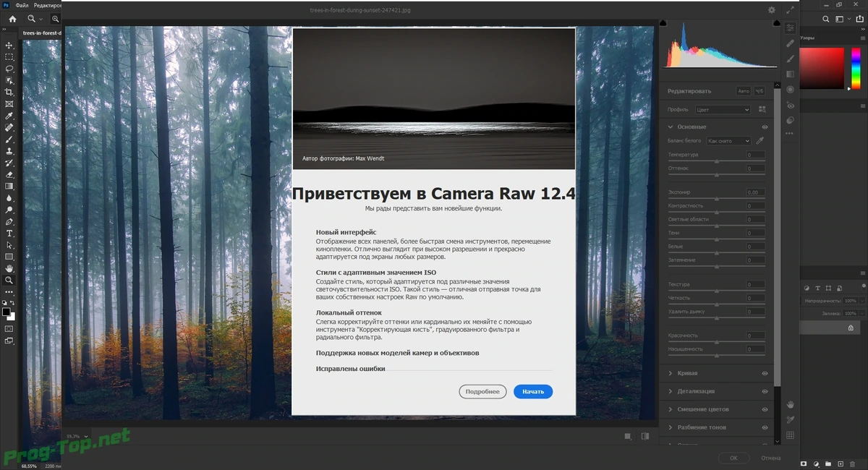The width and height of the screenshot is (868, 470).
Task: Toggle visibility of Разбиение тонов panel
Action: [x=765, y=427]
